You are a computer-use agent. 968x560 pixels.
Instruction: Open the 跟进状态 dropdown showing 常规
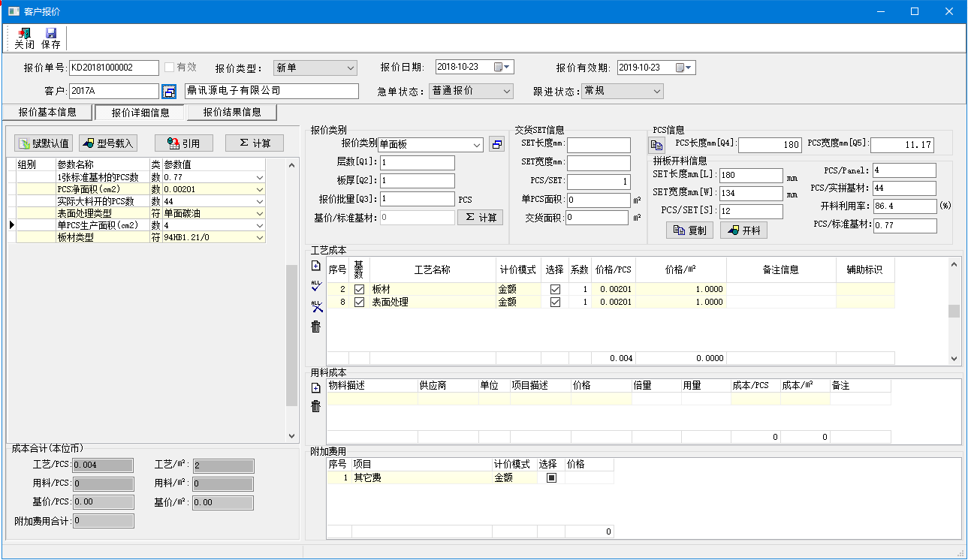tap(623, 91)
